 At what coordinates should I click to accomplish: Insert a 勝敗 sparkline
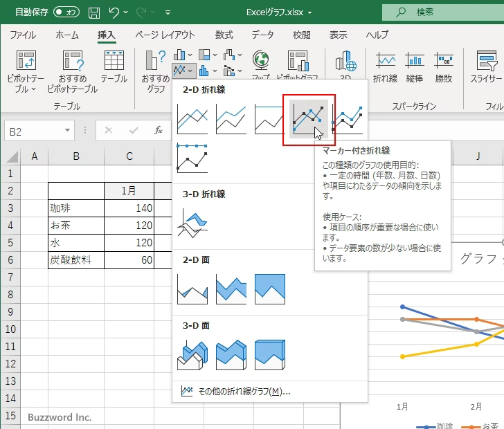tap(444, 68)
